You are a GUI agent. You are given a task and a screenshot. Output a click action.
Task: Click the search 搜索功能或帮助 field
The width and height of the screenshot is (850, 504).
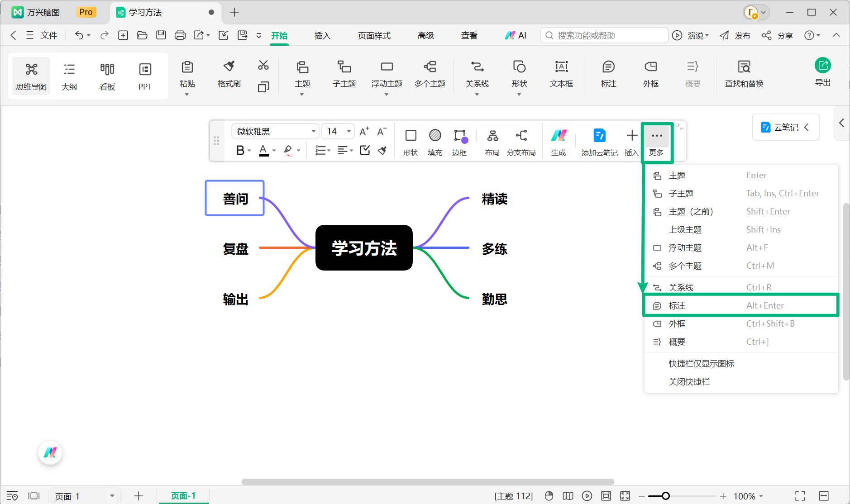point(604,35)
